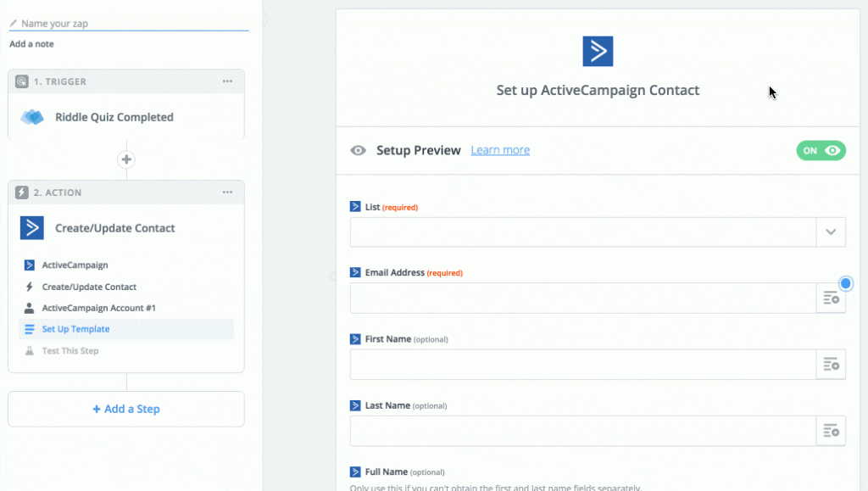
Task: Open the action step three-dots menu
Action: [227, 192]
